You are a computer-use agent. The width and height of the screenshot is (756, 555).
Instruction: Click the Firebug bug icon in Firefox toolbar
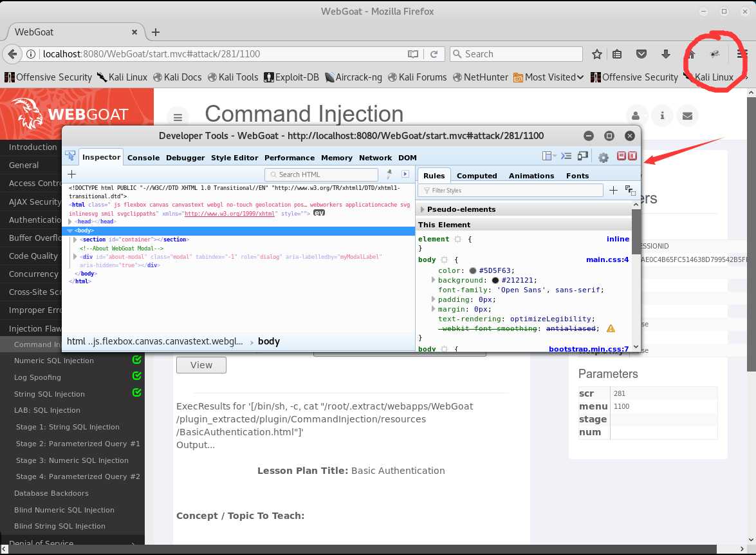(x=715, y=54)
